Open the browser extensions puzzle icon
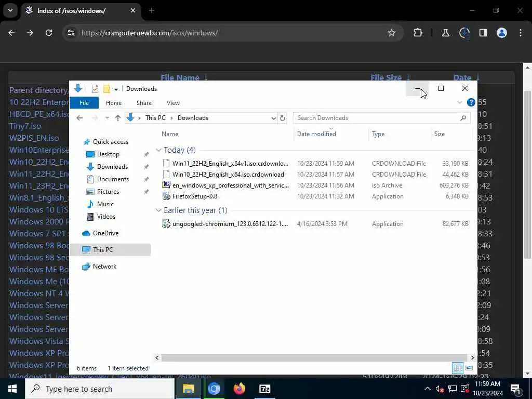This screenshot has height=399, width=532. (x=418, y=33)
